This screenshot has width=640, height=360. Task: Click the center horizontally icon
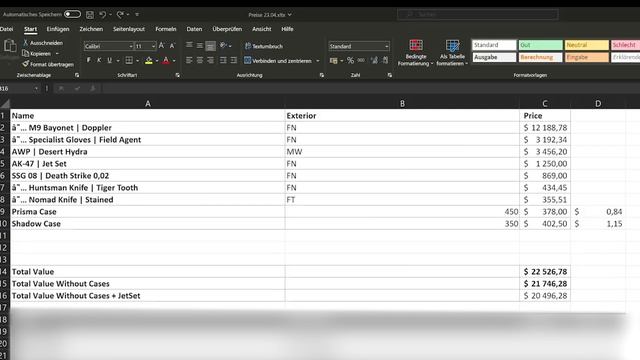tap(200, 60)
